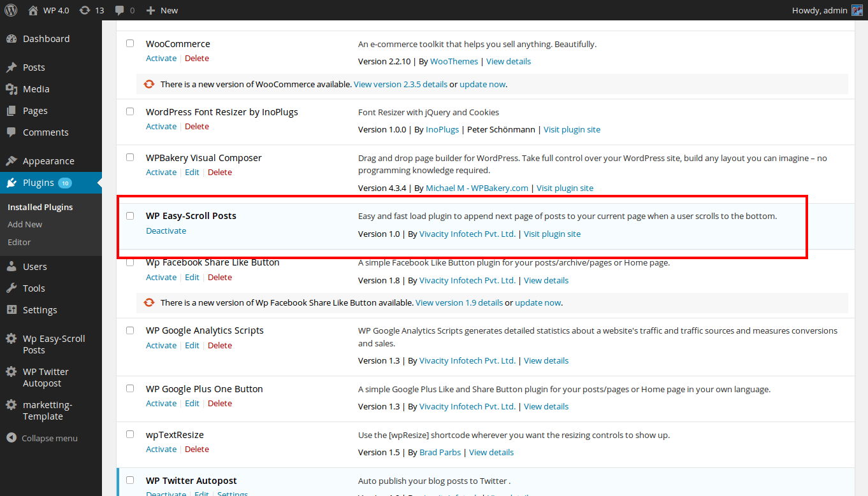Viewport: 868px width, 496px height.
Task: Open the Brad Parbs author link
Action: pos(441,452)
